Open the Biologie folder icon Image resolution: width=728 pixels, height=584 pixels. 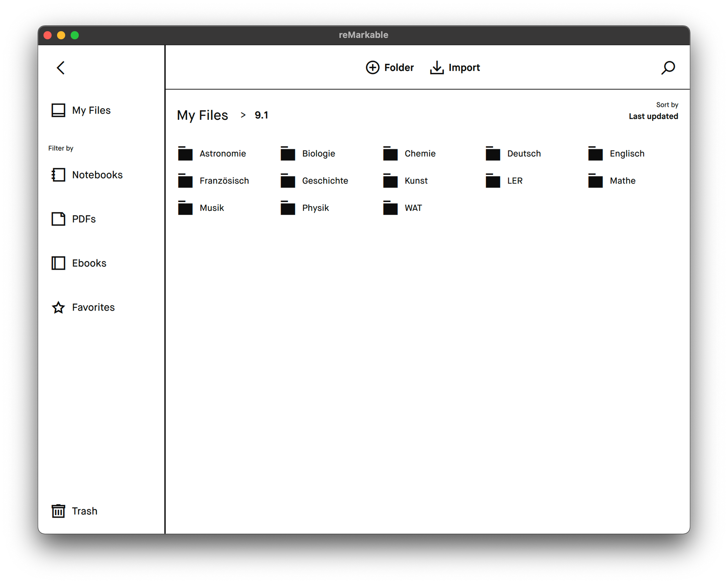[x=288, y=154]
